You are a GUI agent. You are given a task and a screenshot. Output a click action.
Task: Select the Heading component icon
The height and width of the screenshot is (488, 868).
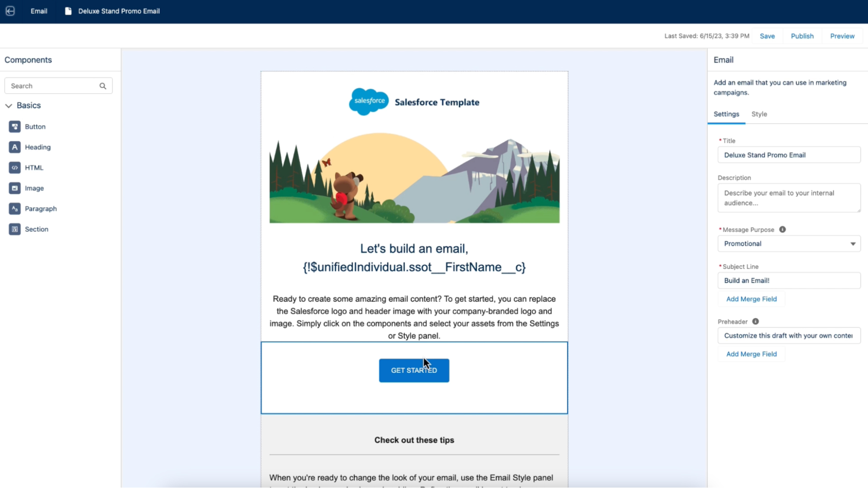(x=15, y=147)
